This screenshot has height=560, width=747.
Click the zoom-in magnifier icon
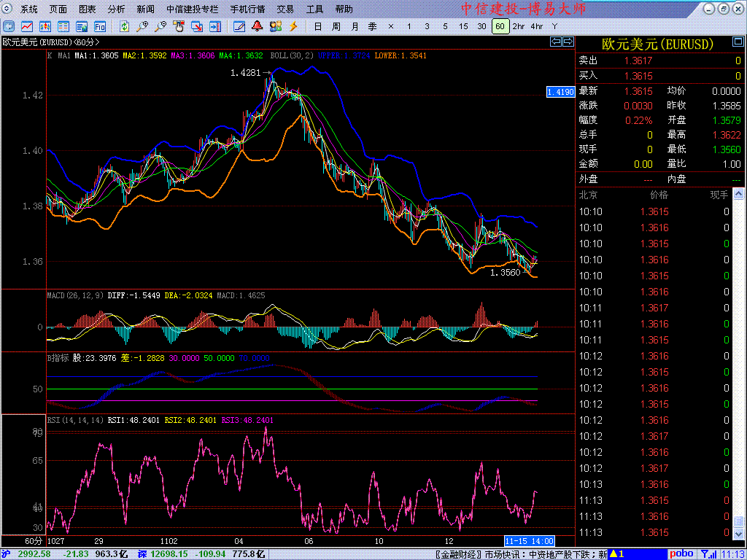click(x=142, y=26)
